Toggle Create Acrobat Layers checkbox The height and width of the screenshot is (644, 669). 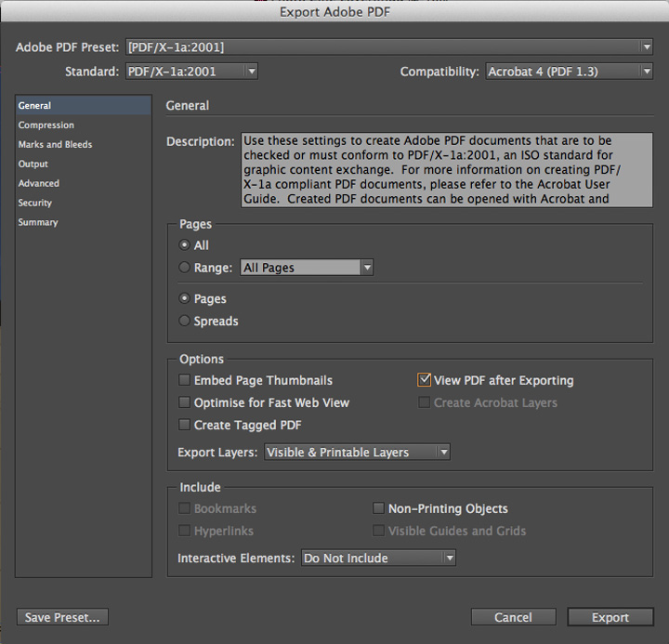click(x=424, y=402)
